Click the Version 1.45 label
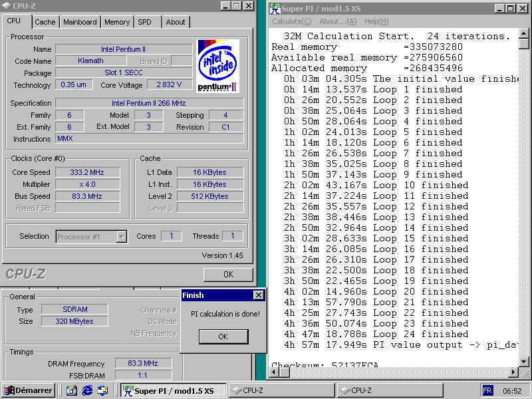The width and height of the screenshot is (532, 399). [223, 255]
